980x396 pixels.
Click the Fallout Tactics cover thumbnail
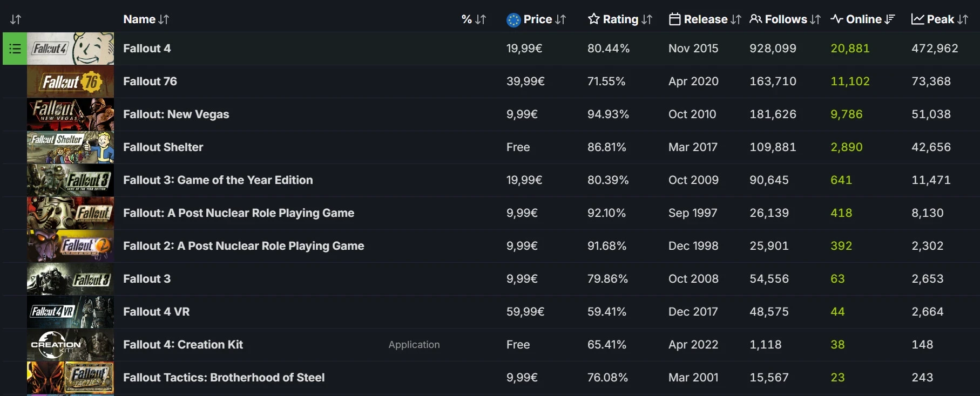click(x=70, y=378)
